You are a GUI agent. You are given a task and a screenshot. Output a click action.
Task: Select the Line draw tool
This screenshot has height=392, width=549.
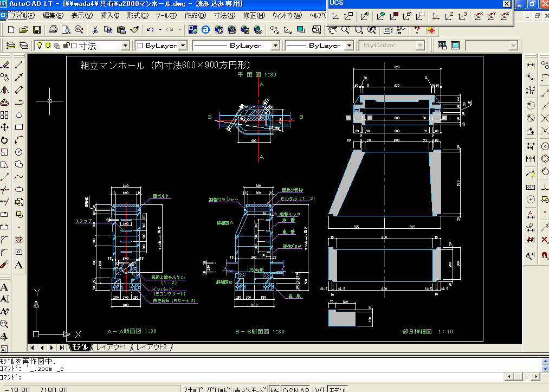pos(19,65)
